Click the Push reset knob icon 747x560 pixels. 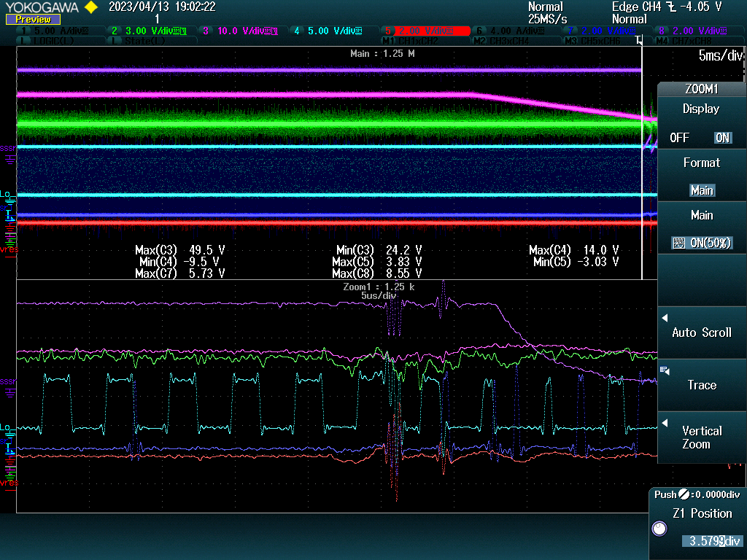point(683,494)
